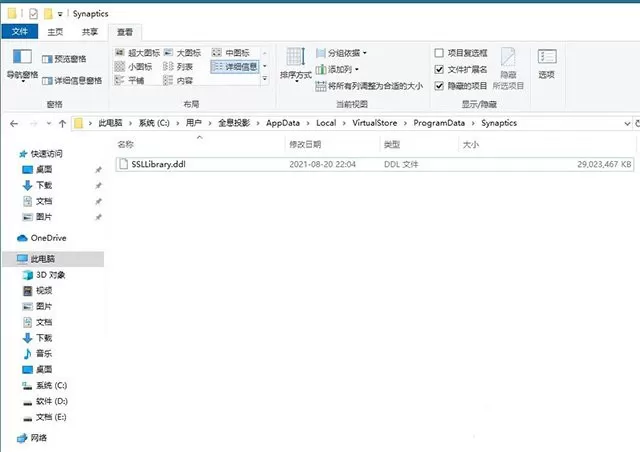Select the 查看 ribbon tab
The image size is (640, 452).
[125, 32]
